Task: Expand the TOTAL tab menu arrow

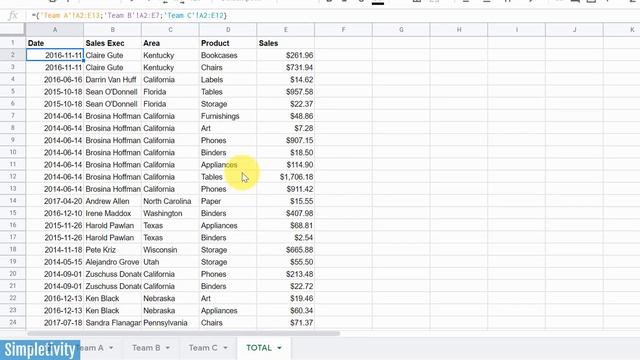Action: pos(280,348)
